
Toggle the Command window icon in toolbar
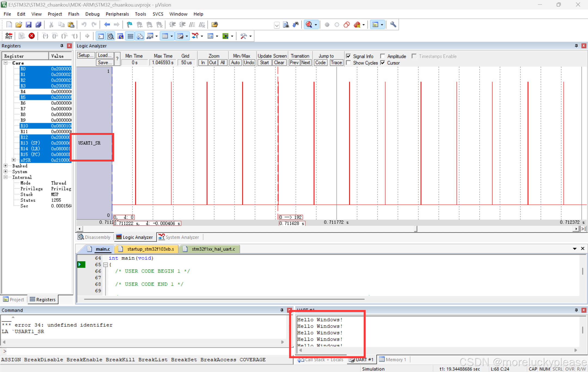101,36
